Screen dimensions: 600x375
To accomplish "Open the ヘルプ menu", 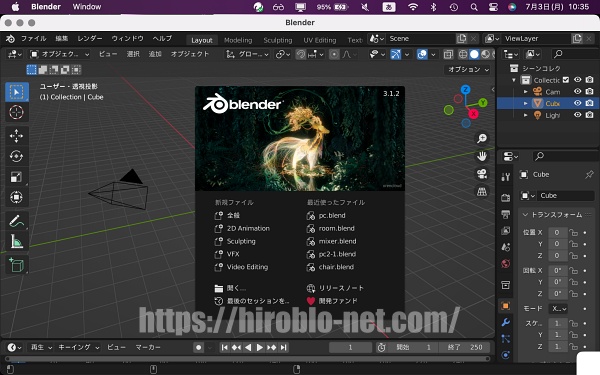I will (x=162, y=39).
